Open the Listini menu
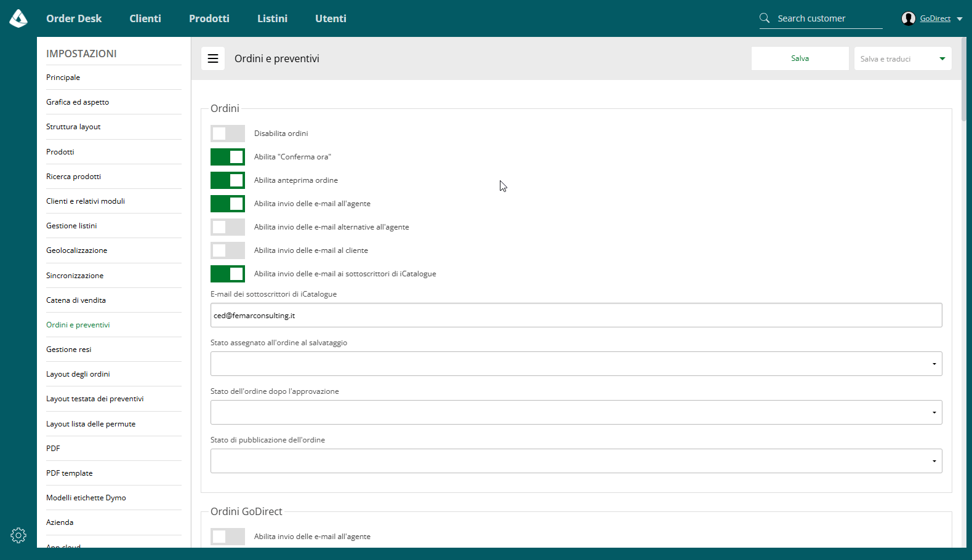This screenshot has height=560, width=972. (x=272, y=18)
